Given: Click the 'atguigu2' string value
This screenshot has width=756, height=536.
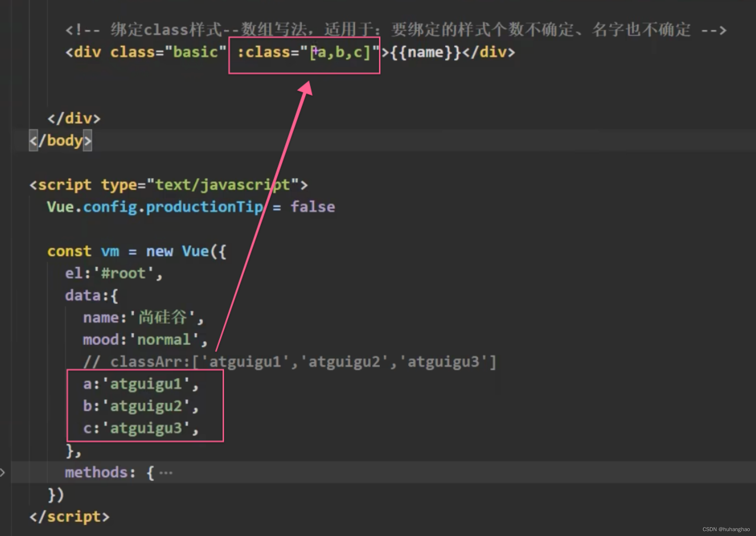Looking at the screenshot, I should pyautogui.click(x=146, y=406).
